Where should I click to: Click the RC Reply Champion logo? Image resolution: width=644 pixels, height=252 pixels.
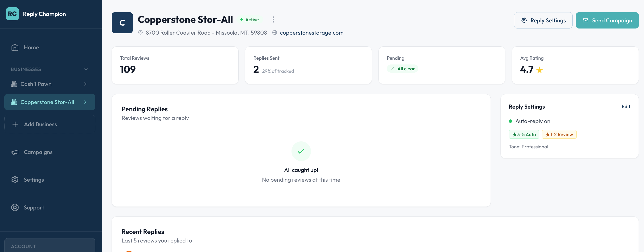click(x=12, y=14)
